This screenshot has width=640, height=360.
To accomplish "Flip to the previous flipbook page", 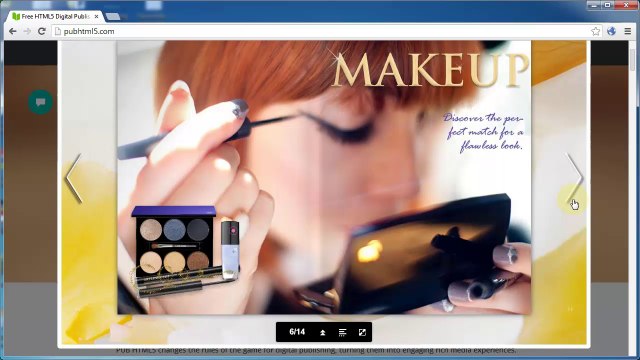I will (x=73, y=178).
